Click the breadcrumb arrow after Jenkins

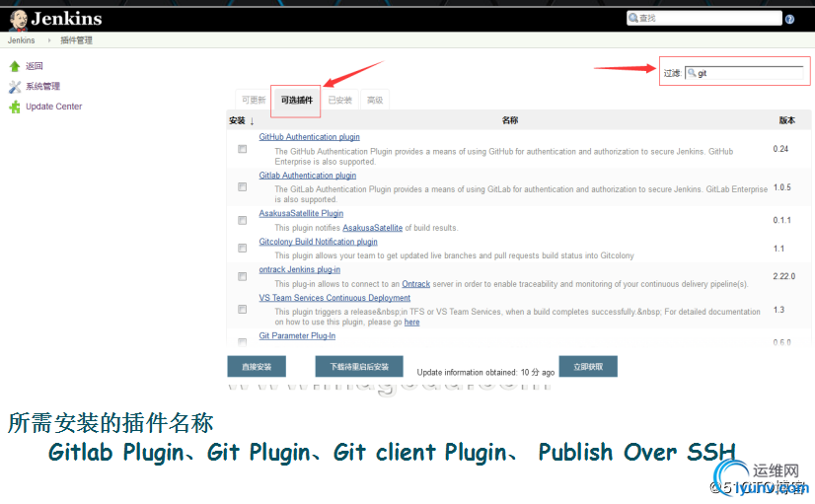point(49,40)
